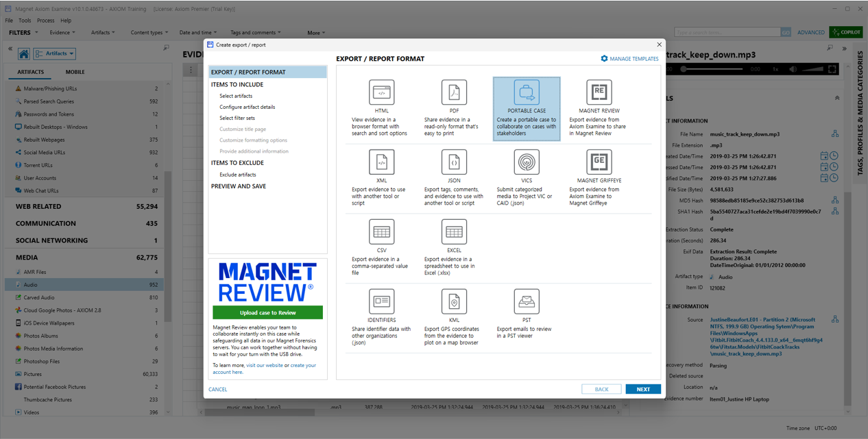Click hierarchy icon beside MD5 Hash
This screenshot has height=439, width=868.
pos(835,200)
